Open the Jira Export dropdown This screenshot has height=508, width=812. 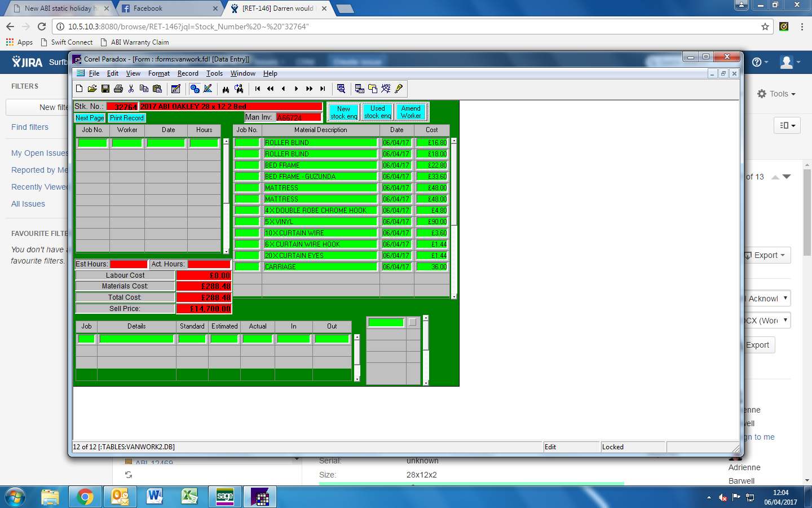coord(767,255)
